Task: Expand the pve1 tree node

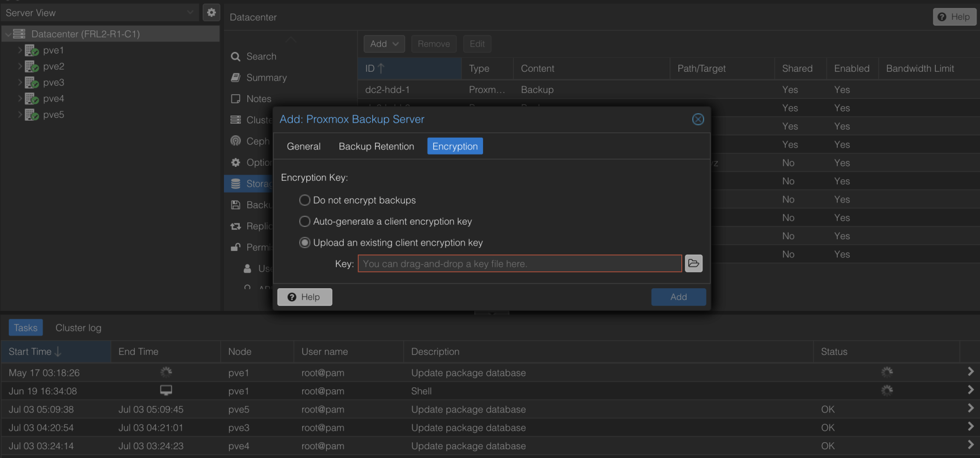Action: click(x=20, y=50)
